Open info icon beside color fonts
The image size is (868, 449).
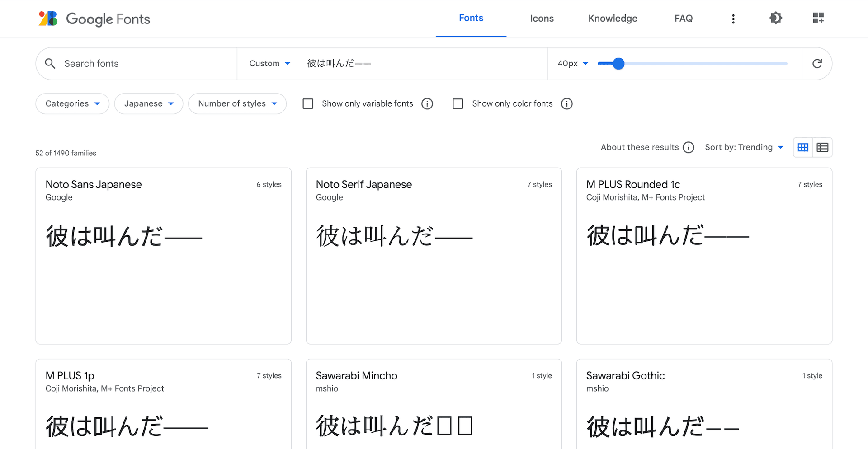tap(567, 104)
